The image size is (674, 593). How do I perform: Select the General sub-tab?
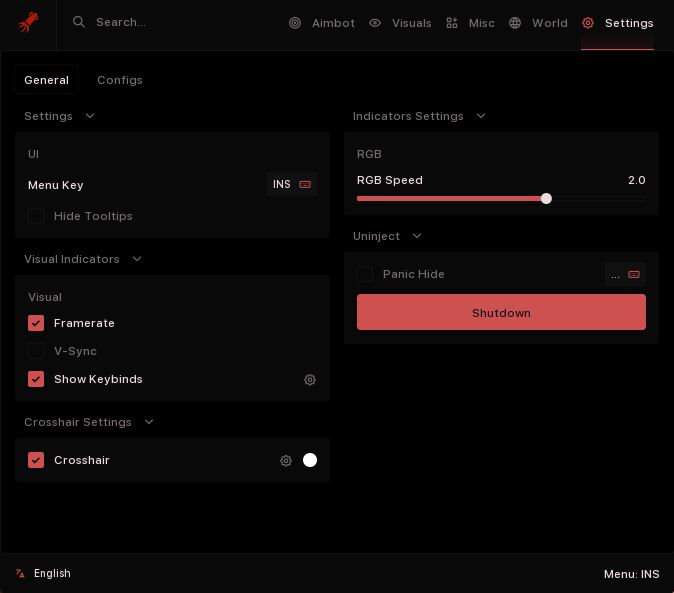click(x=46, y=80)
